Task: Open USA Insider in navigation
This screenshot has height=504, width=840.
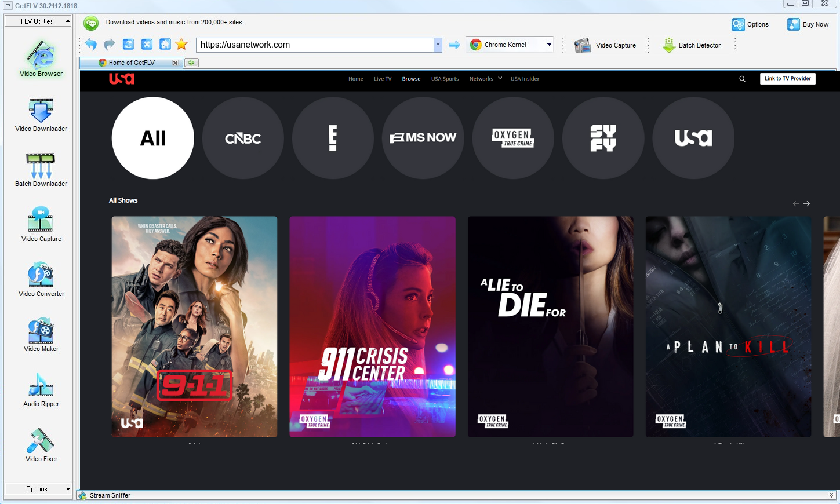Action: point(525,79)
